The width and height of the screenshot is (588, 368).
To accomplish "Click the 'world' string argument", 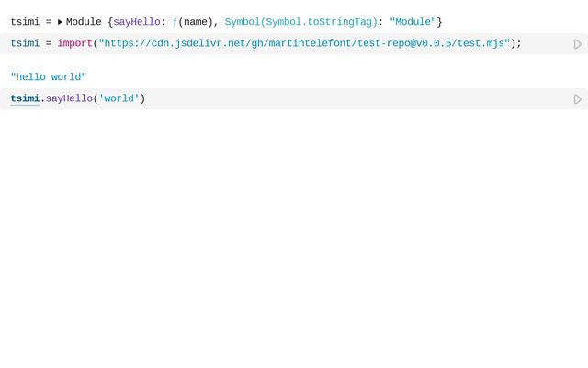I will tap(119, 98).
